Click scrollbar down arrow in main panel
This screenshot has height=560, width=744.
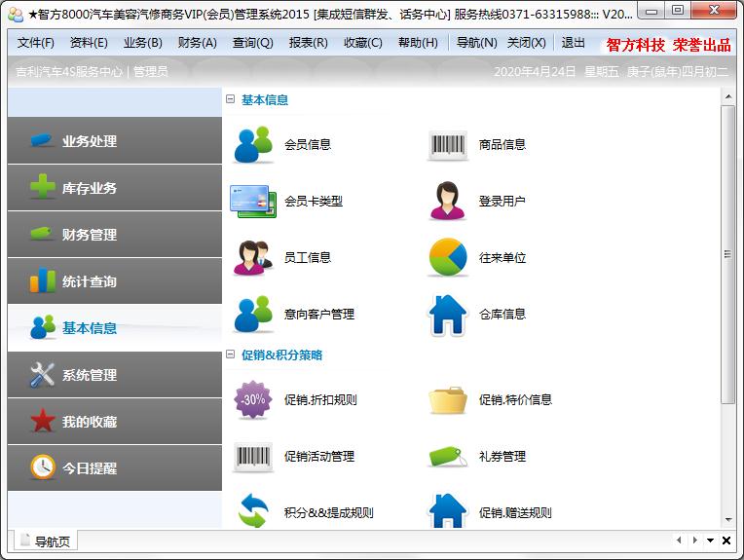727,520
